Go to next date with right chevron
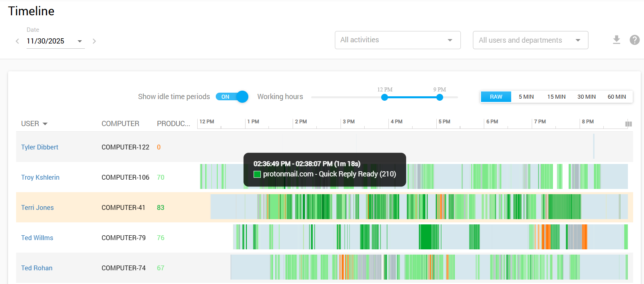 [x=94, y=41]
